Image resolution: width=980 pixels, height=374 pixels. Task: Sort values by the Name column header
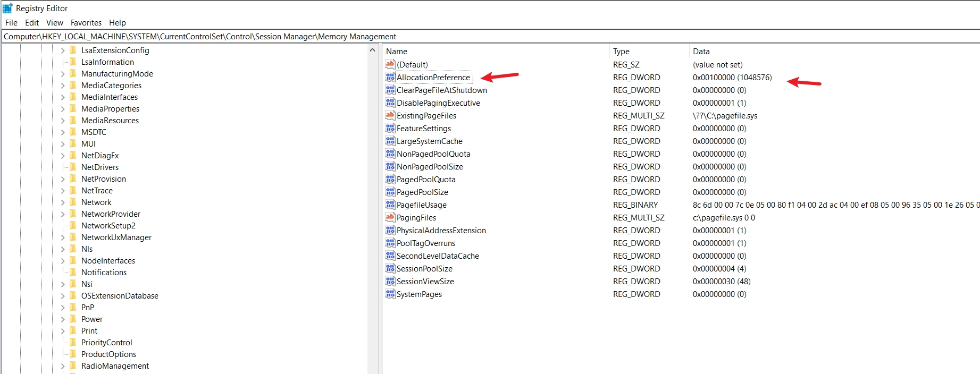click(397, 52)
